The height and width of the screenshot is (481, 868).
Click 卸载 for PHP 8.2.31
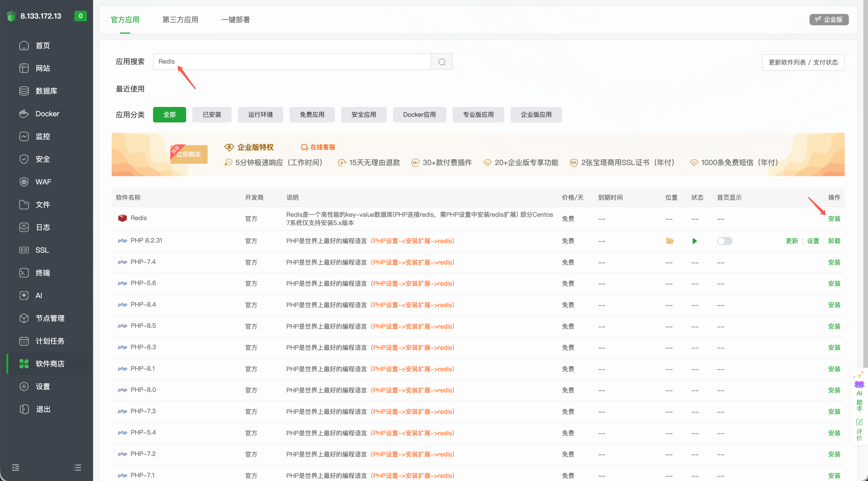pyautogui.click(x=834, y=241)
